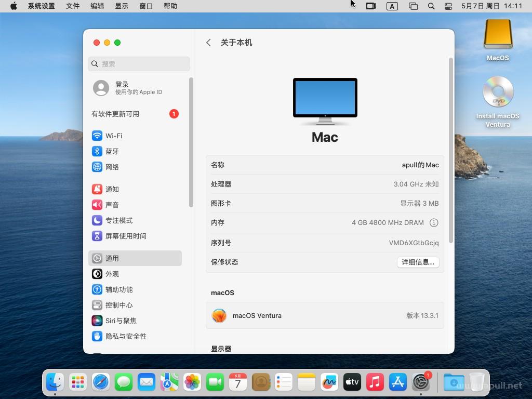Open the Wi-Fi settings icon
This screenshot has width=532, height=399.
pos(97,136)
